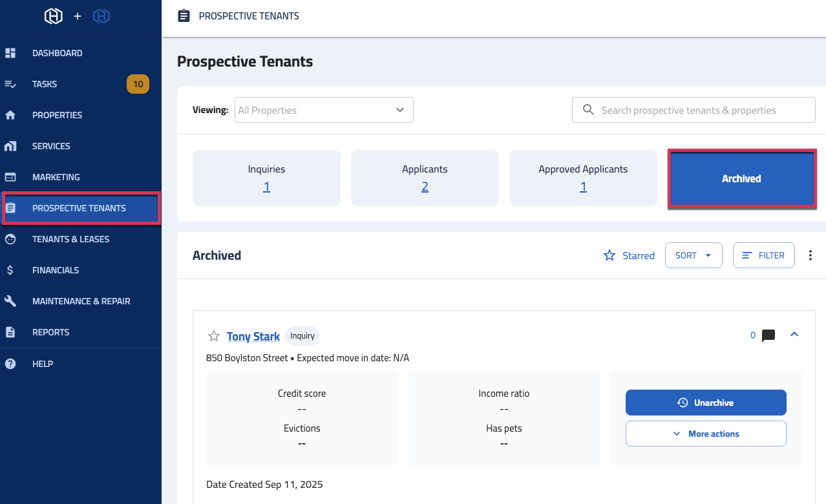Switch to the Inquiries tab
The width and height of the screenshot is (826, 504).
coord(266,178)
